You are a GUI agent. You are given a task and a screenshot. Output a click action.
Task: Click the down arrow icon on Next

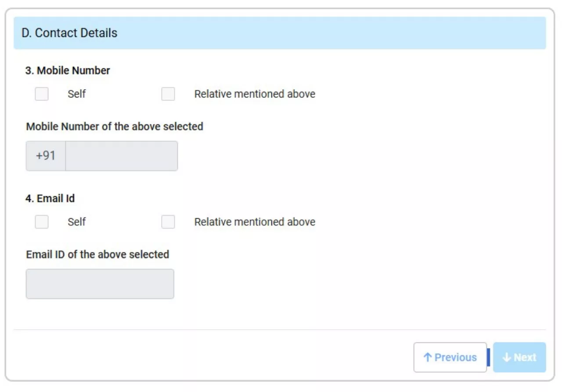click(507, 357)
